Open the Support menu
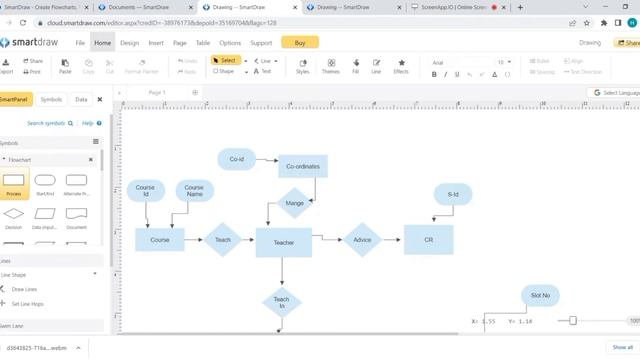The image size is (640, 360). click(261, 43)
